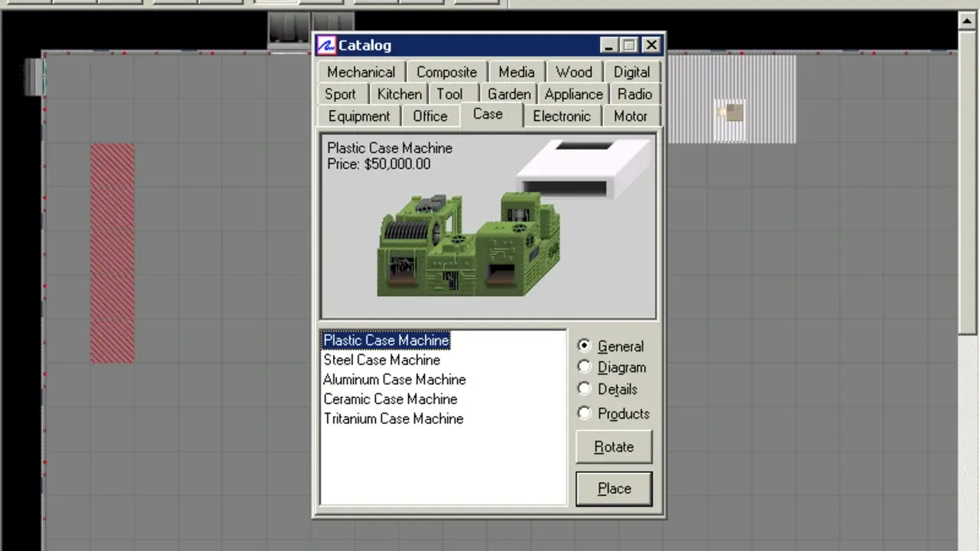Switch to the Garden tab
Screen dimensions: 980x551
pos(509,94)
